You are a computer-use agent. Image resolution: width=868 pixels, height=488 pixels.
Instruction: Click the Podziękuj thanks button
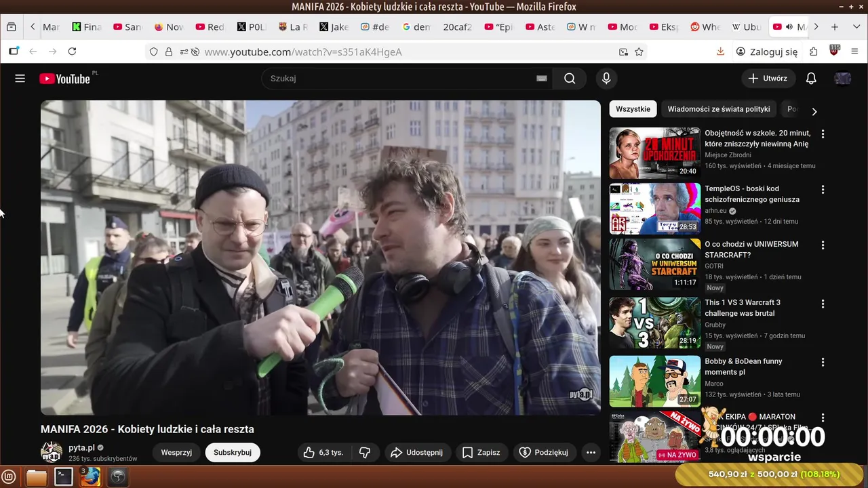click(x=545, y=453)
